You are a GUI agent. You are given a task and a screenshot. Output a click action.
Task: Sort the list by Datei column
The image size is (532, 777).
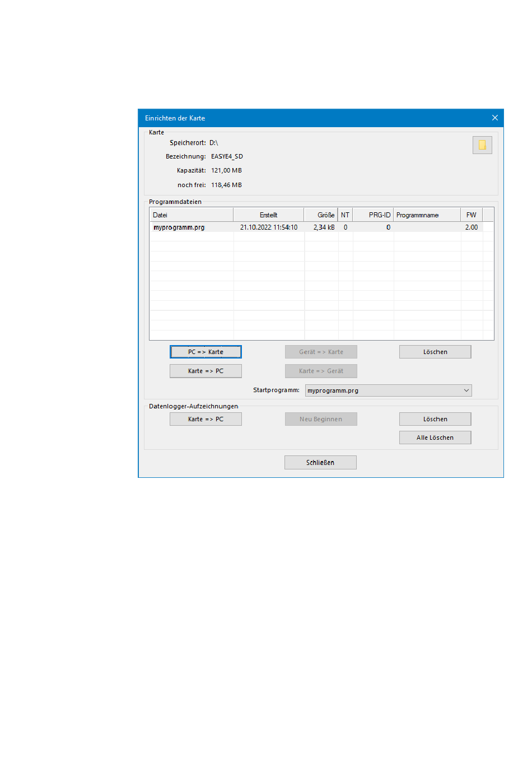[x=190, y=215]
